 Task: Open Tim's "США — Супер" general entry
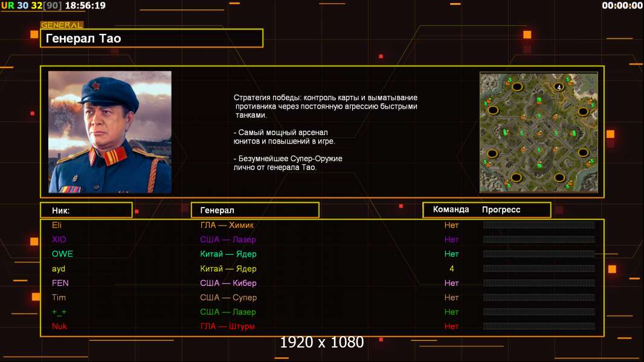[x=228, y=297]
